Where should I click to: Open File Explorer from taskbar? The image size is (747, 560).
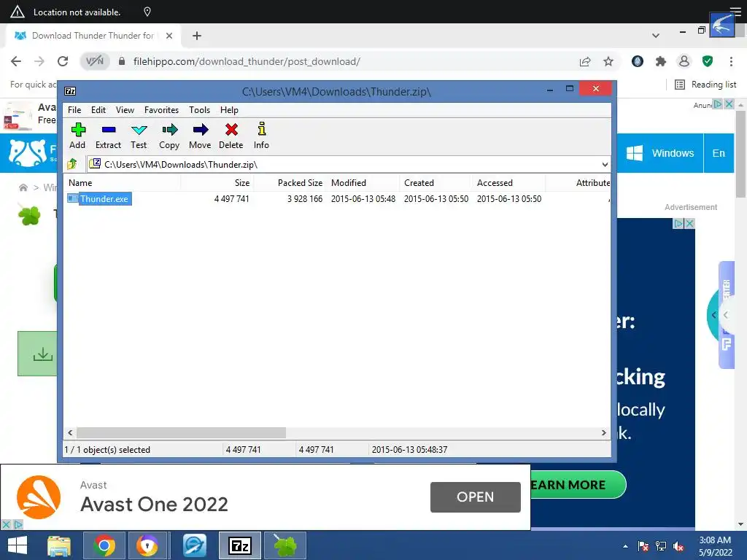pos(59,545)
